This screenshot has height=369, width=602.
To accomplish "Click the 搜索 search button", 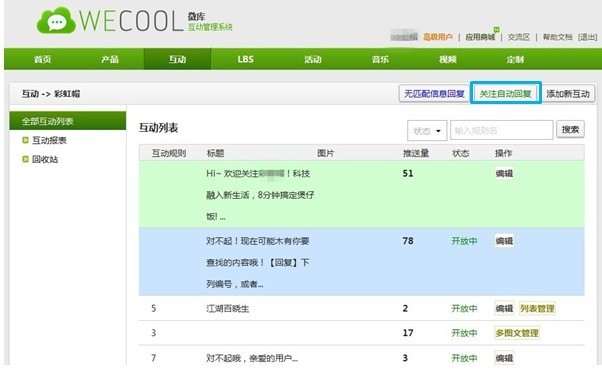I will [570, 130].
